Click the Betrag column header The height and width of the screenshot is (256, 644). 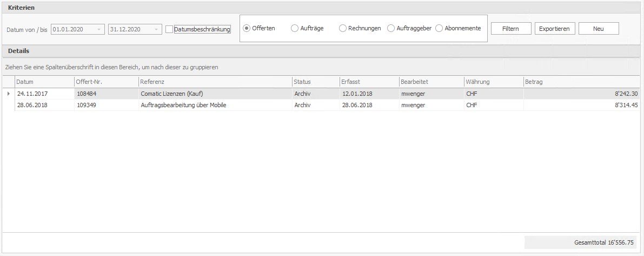pos(581,82)
